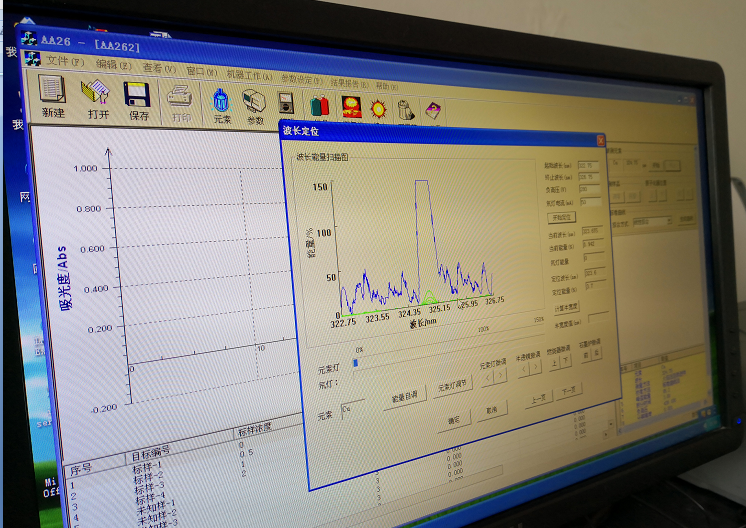This screenshot has height=528, width=746.
Task: Click the 氘灯电流(mA) input field
Action: [591, 202]
